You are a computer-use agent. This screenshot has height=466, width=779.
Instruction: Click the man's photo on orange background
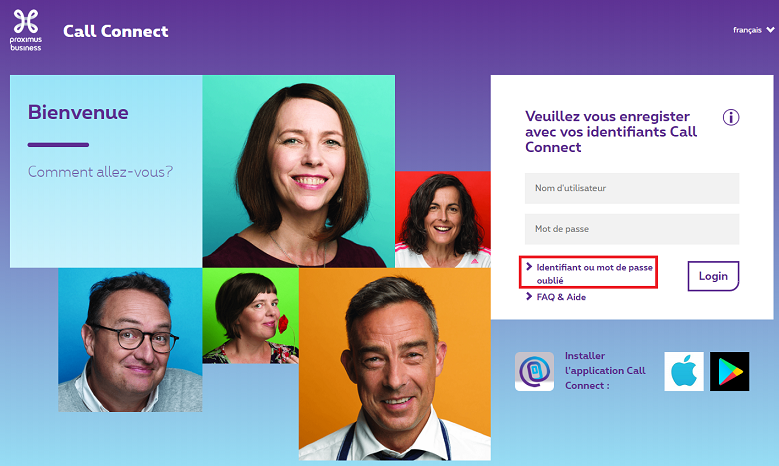(394, 363)
